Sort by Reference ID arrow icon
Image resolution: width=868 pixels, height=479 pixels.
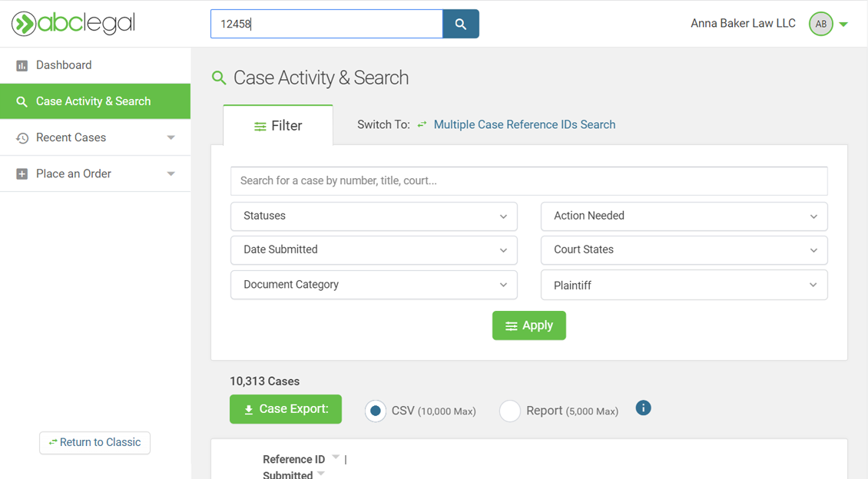pos(336,458)
